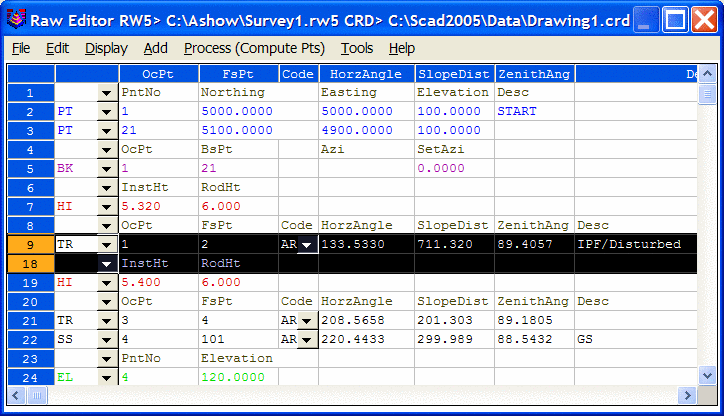Click the HorzAngle column header

(366, 74)
